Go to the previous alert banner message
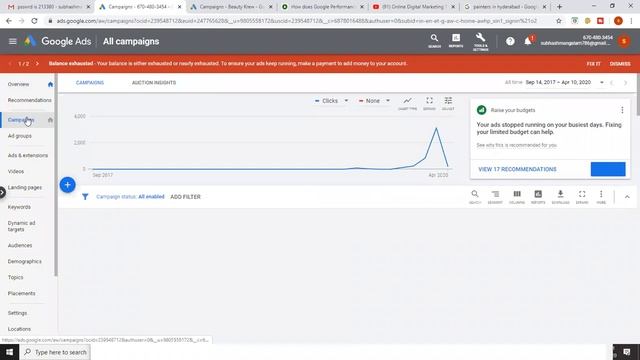 click(10, 64)
